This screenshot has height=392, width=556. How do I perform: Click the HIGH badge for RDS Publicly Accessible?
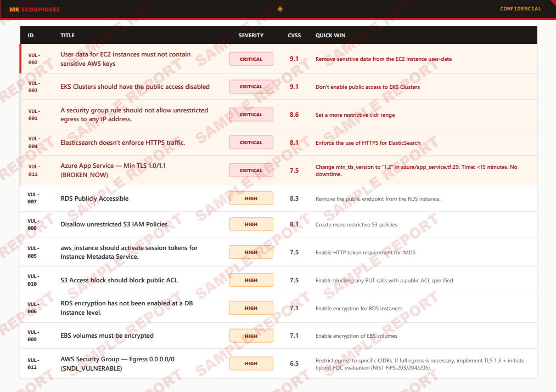pyautogui.click(x=251, y=198)
